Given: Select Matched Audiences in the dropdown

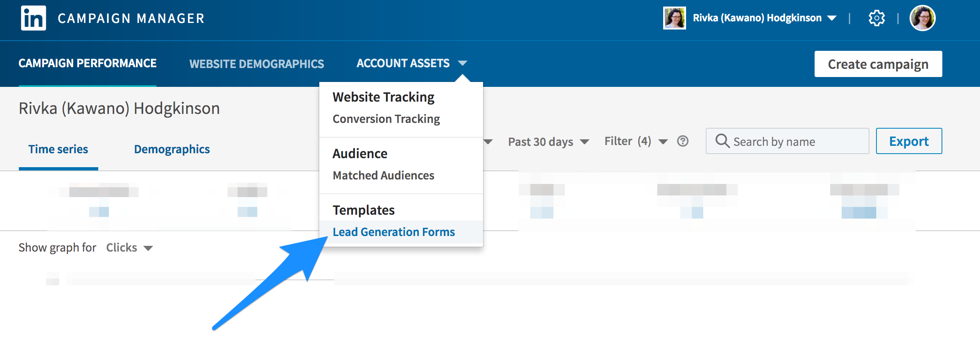Looking at the screenshot, I should pyautogui.click(x=383, y=175).
